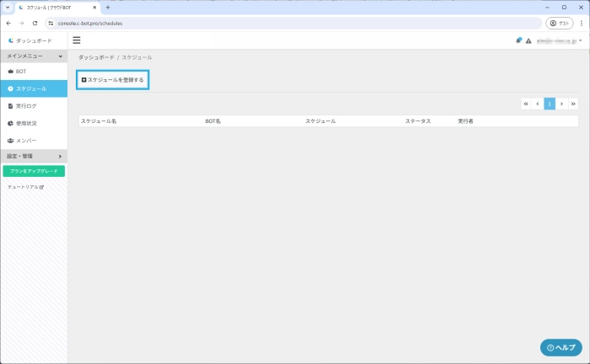Open the browser tab search dropdown

(x=8, y=7)
